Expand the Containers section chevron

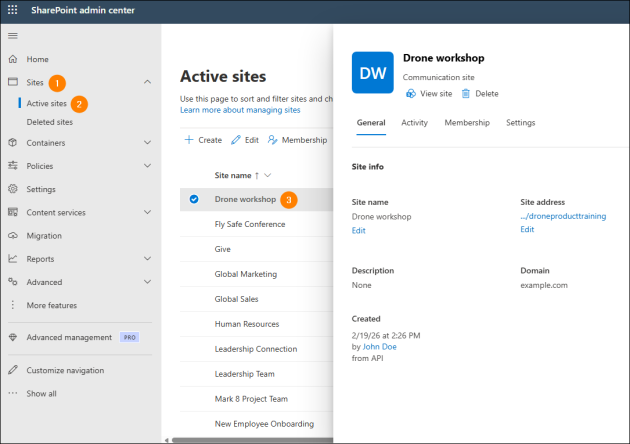147,143
